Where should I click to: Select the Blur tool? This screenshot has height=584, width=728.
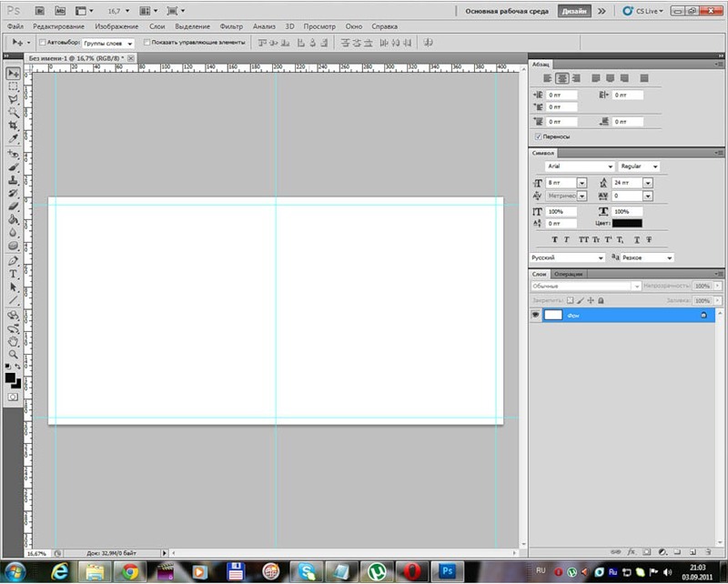[x=13, y=232]
